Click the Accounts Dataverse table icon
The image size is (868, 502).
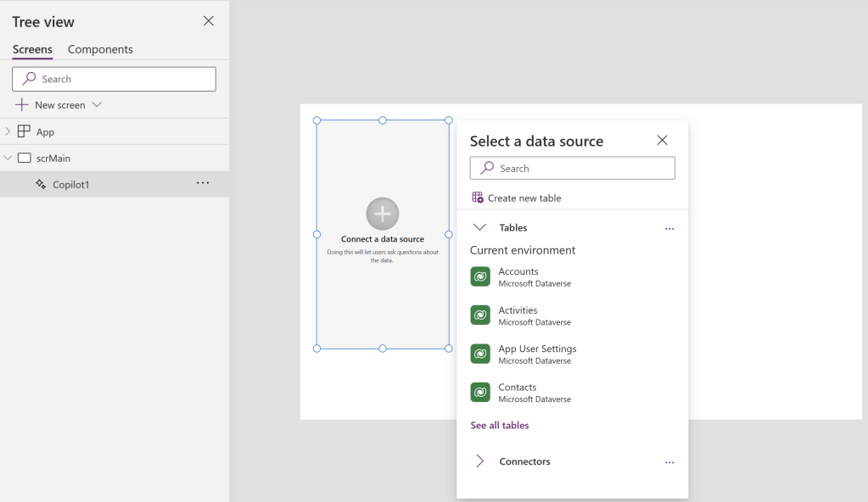pyautogui.click(x=480, y=277)
